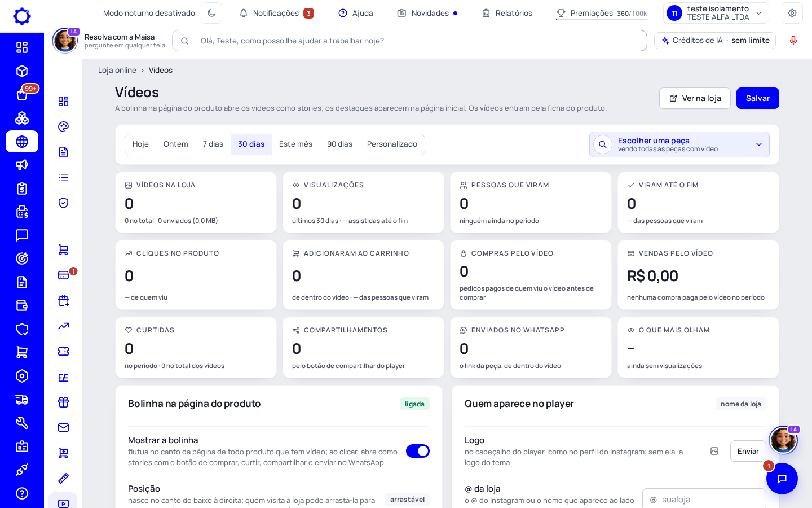Select the Este mês period tab
Screen dimensions: 812x508
click(x=295, y=144)
